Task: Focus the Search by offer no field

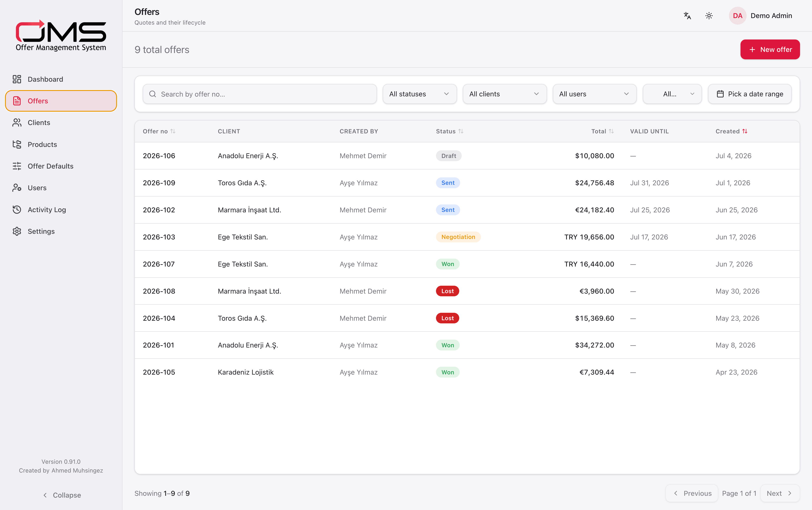Action: 260,94
